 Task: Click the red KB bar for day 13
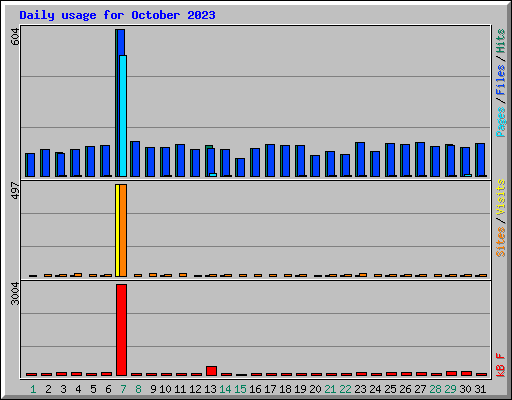[x=211, y=371]
